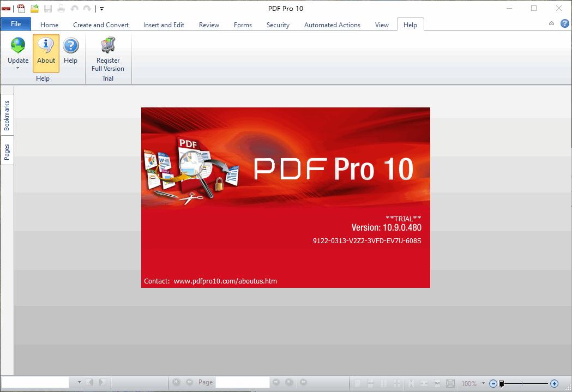
Task: Open the Bookmarks side panel
Action: point(7,115)
